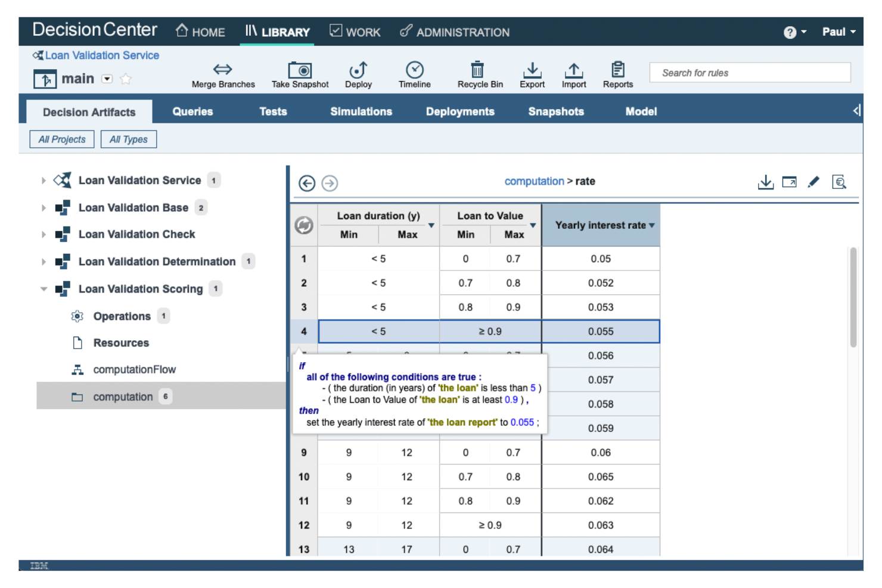Open the Reports clipboard icon
This screenshot has width=882, height=588.
618,69
